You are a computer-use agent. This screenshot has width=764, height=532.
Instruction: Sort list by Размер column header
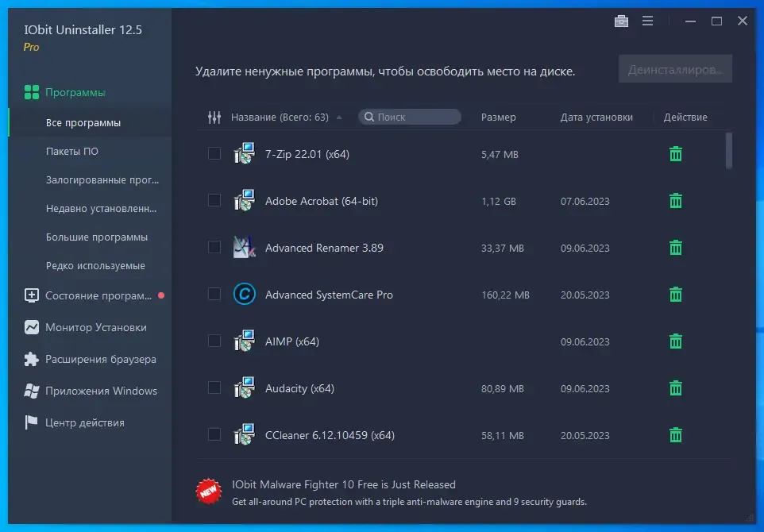(498, 117)
